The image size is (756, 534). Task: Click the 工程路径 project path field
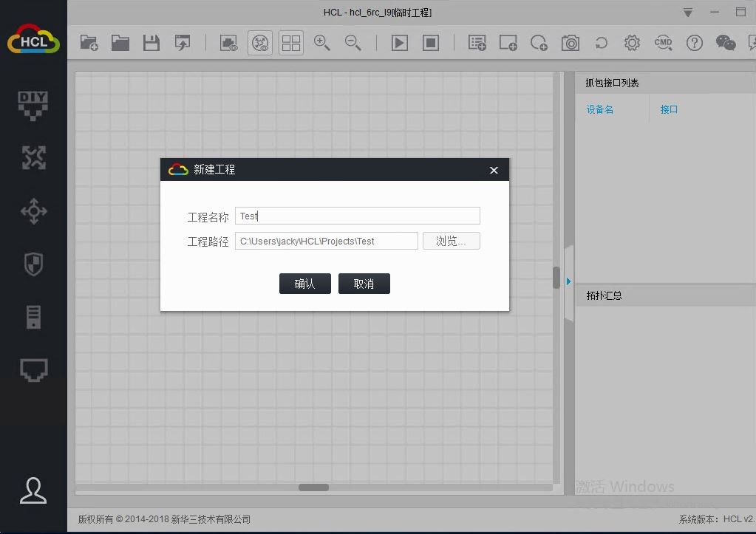(x=327, y=241)
